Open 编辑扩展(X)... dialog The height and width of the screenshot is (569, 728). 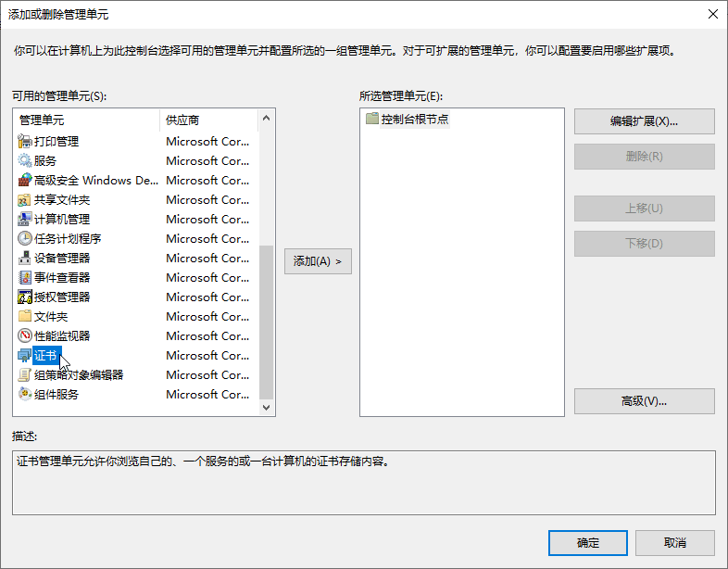point(644,121)
